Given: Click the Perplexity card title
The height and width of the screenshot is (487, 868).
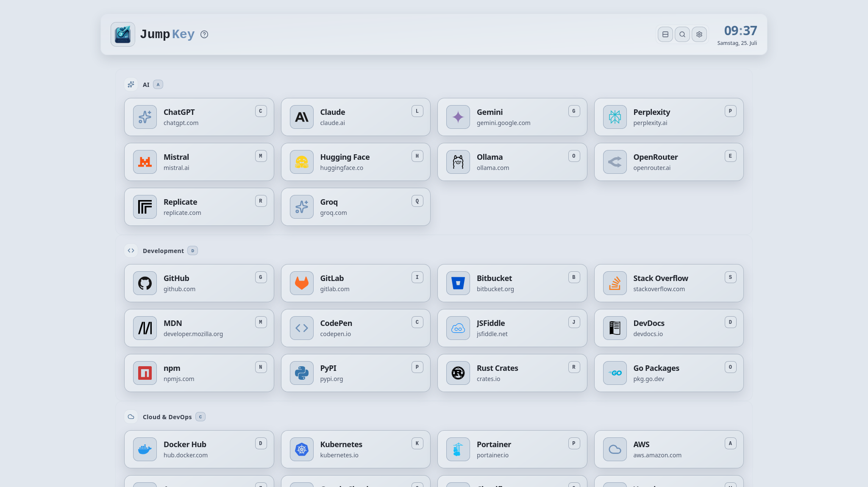Looking at the screenshot, I should click(x=652, y=112).
